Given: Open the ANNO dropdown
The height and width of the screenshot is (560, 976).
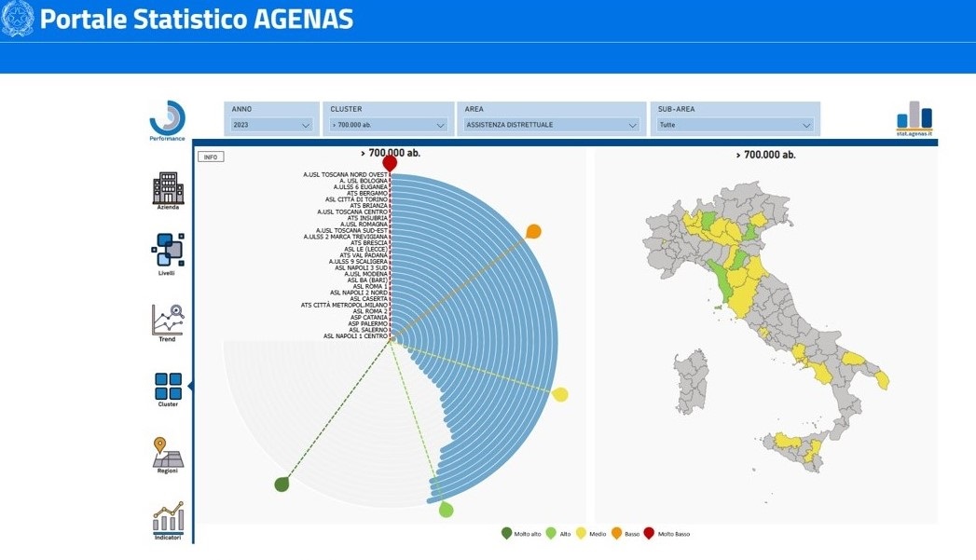Looking at the screenshot, I should 270,124.
